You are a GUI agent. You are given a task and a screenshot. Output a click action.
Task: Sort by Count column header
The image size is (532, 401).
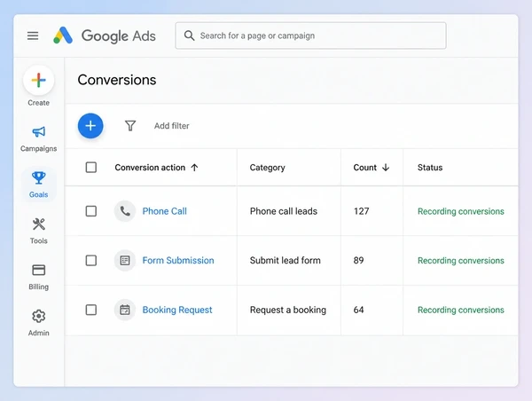tap(372, 168)
